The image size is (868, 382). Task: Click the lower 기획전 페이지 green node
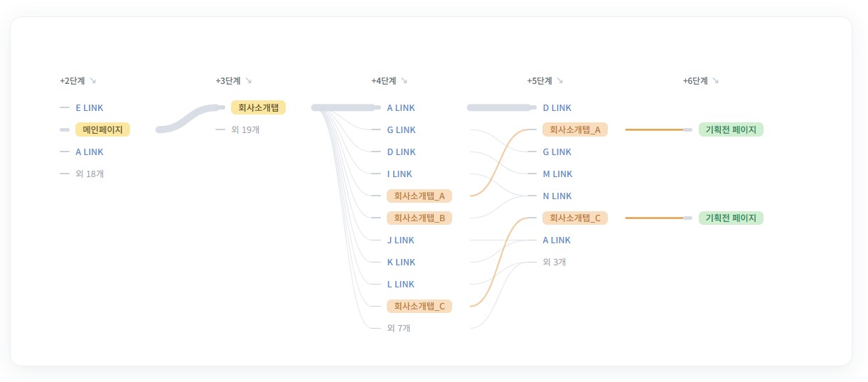(x=731, y=218)
